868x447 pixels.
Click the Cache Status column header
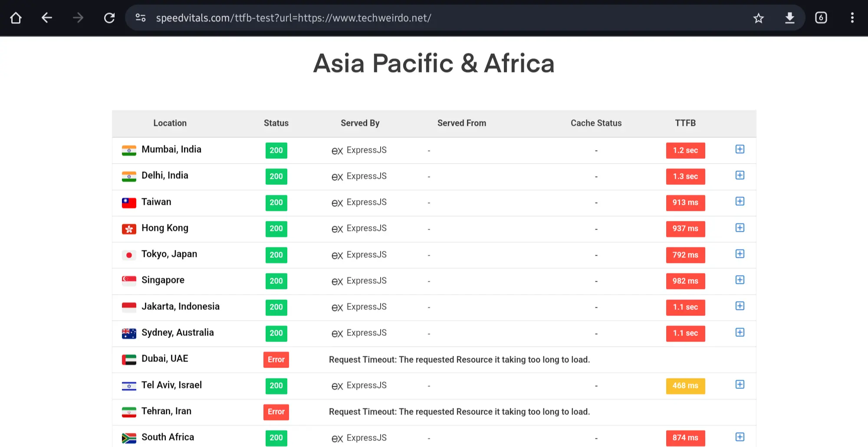(x=596, y=123)
